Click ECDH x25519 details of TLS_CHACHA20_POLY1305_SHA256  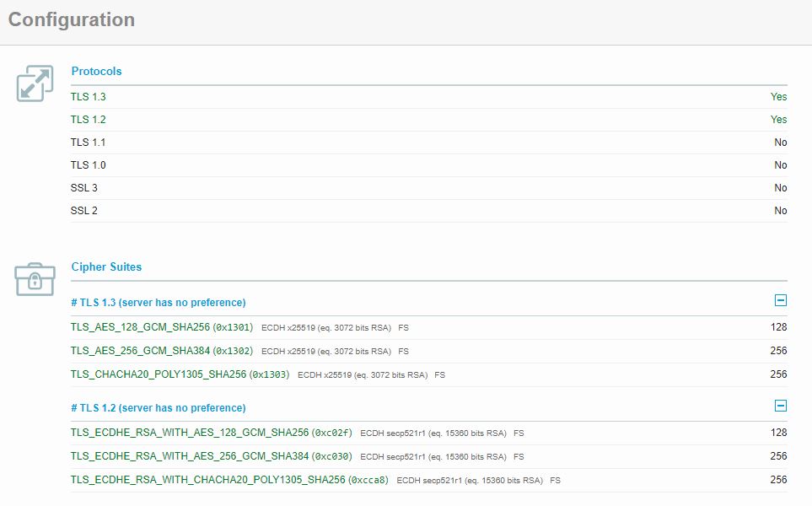click(x=363, y=375)
